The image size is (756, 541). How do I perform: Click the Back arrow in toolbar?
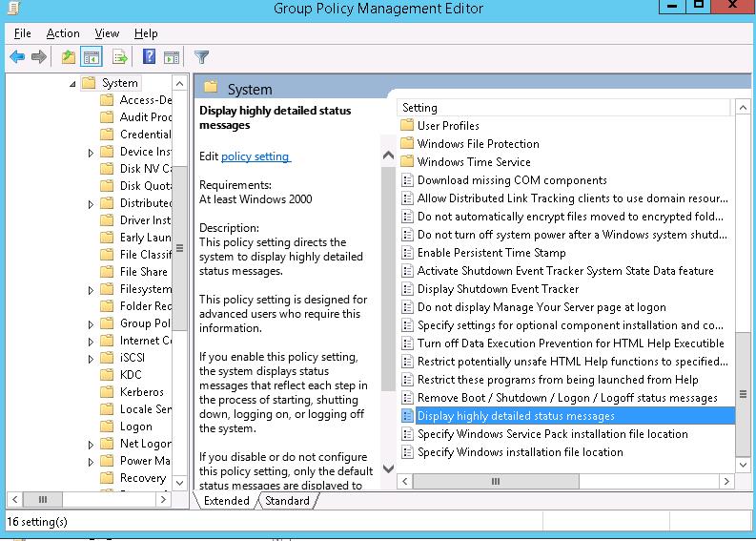[x=16, y=57]
